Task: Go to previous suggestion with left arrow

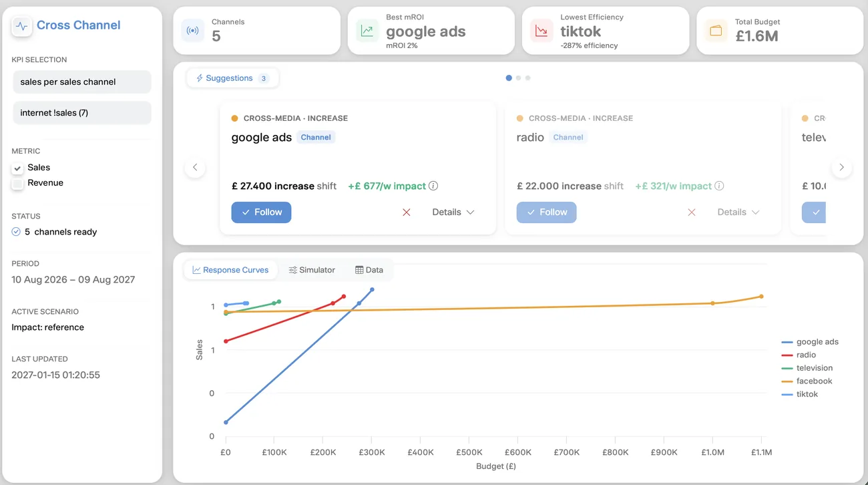Action: coord(195,167)
